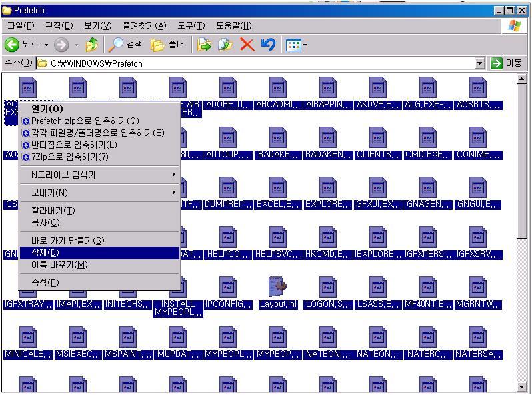Choose 반디집으로 압축하기(L) menu entry
The image size is (532, 395).
[x=99, y=145]
